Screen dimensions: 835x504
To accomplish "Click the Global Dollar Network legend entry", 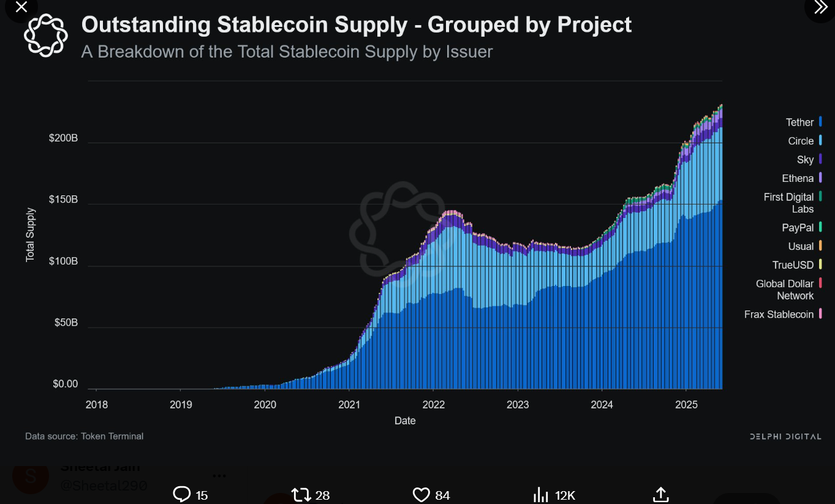I will click(x=789, y=290).
